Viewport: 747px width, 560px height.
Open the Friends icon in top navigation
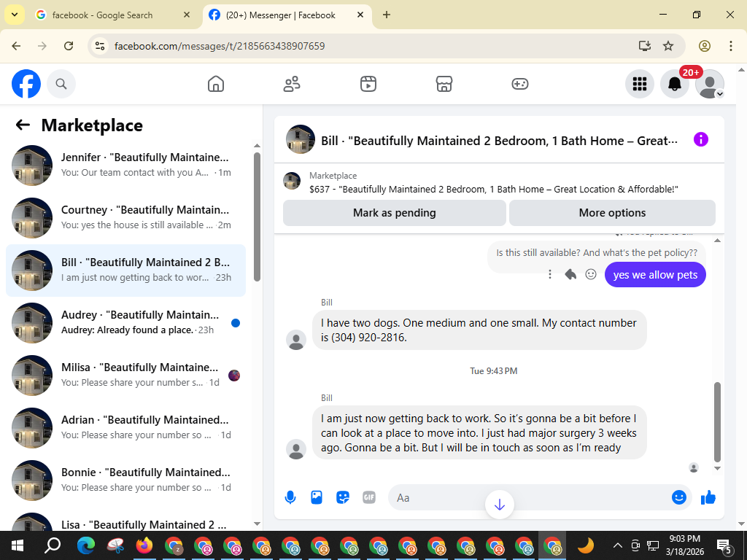pos(292,85)
